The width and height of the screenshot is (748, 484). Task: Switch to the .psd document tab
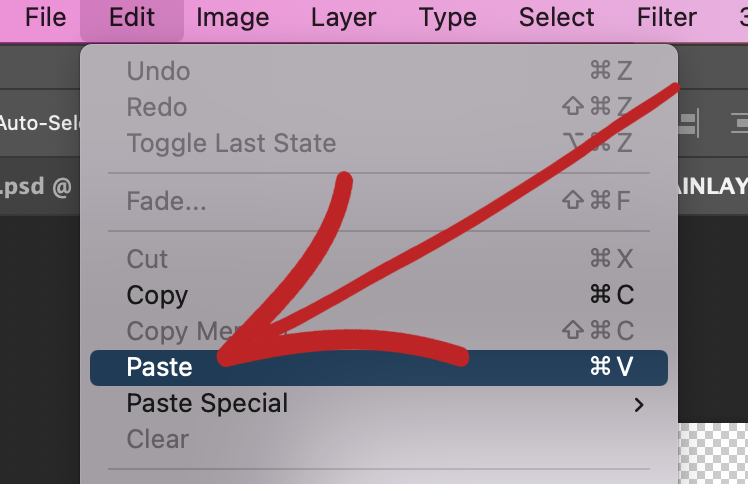tap(36, 186)
